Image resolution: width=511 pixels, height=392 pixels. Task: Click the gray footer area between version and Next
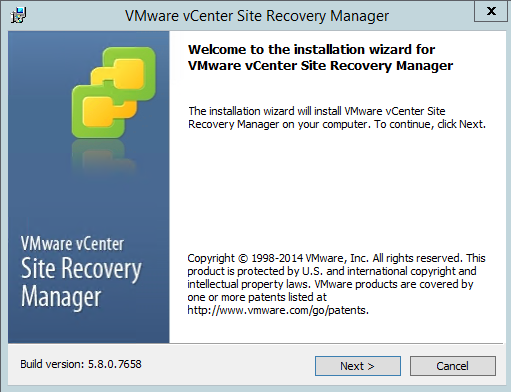pos(228,365)
